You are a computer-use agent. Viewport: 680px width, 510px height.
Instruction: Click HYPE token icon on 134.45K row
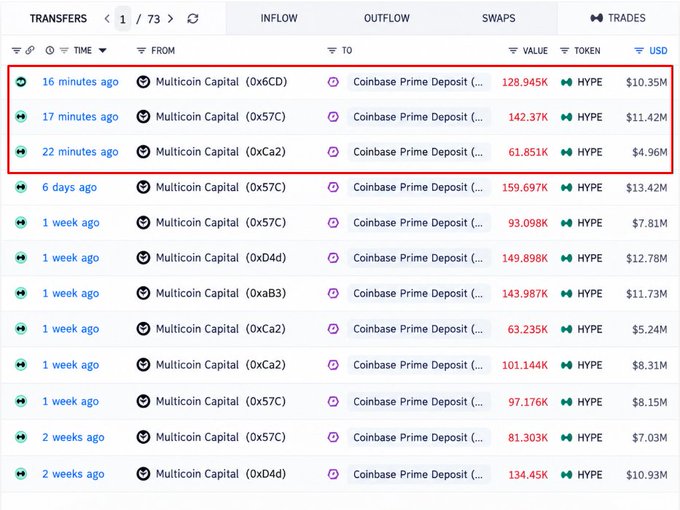(566, 475)
